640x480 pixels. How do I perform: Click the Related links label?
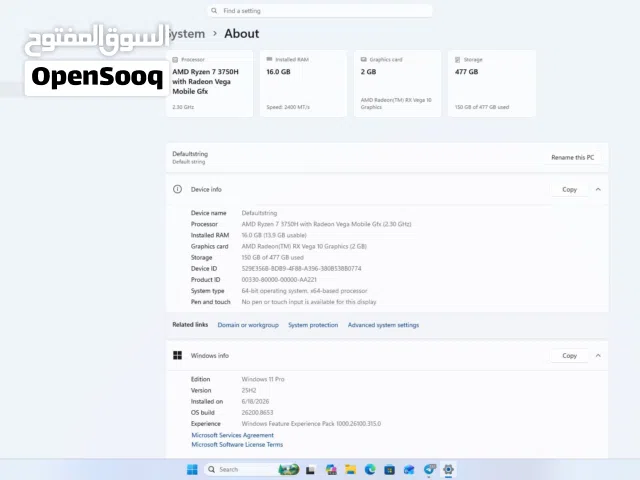[x=190, y=324]
